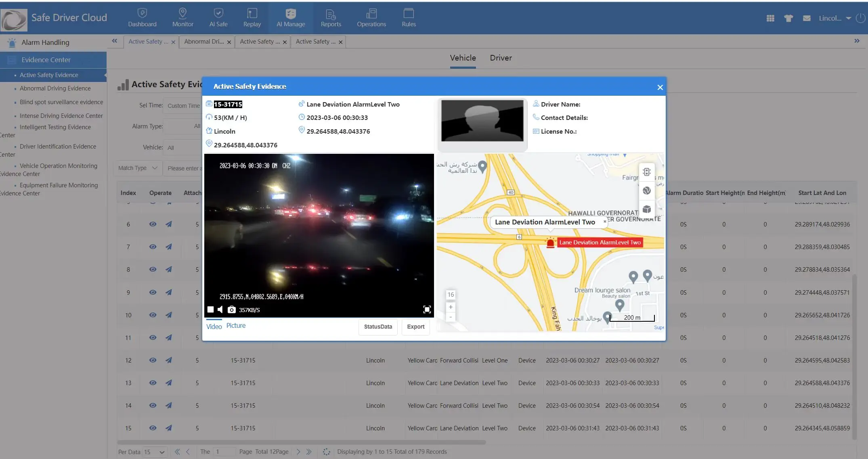This screenshot has width=868, height=459.
Task: Click the page number input field
Action: [x=224, y=452]
